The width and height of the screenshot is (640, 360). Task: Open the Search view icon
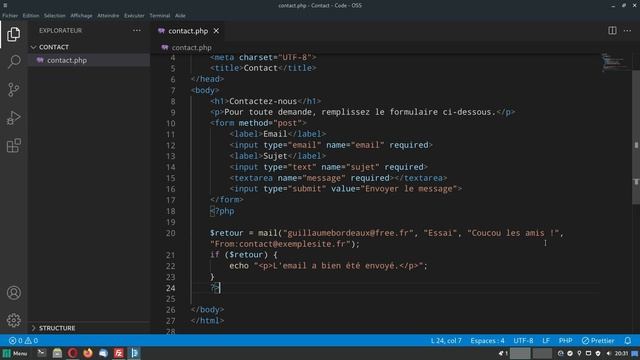pos(13,62)
